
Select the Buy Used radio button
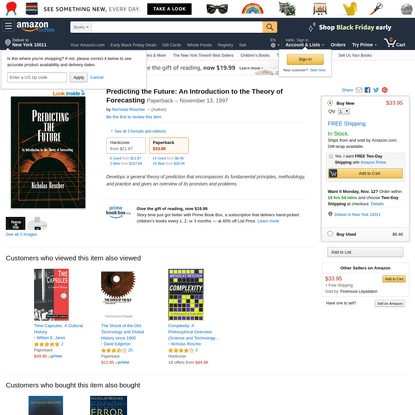[330, 234]
